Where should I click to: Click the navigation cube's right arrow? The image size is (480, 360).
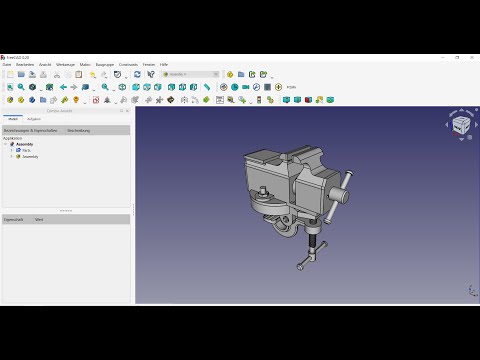(x=476, y=124)
